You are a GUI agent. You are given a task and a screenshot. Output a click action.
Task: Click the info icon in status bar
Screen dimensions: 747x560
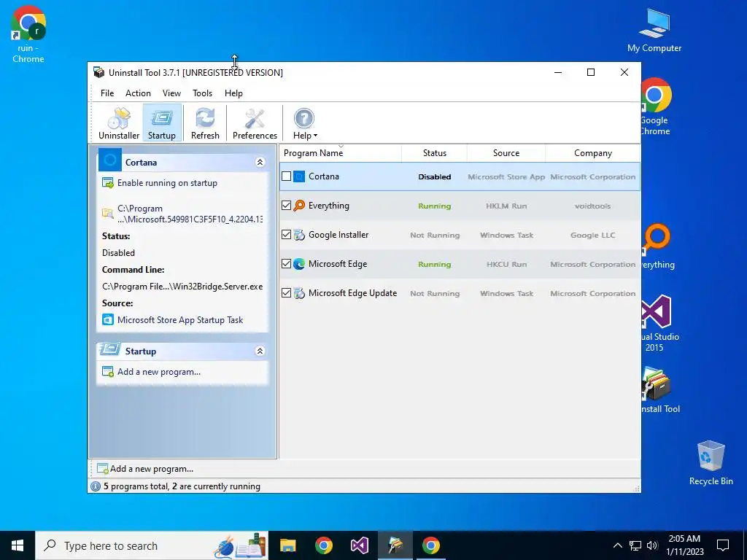pos(96,486)
